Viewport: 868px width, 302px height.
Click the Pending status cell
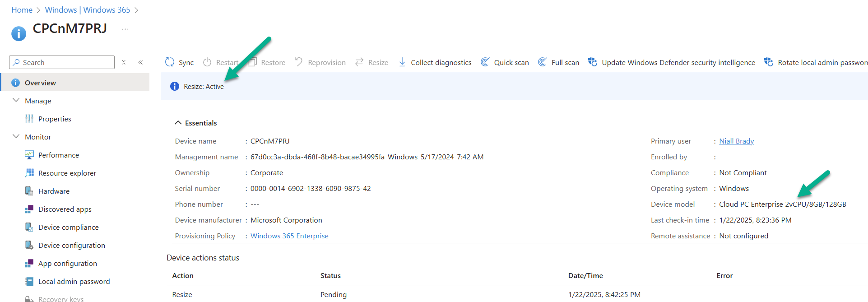tap(334, 294)
